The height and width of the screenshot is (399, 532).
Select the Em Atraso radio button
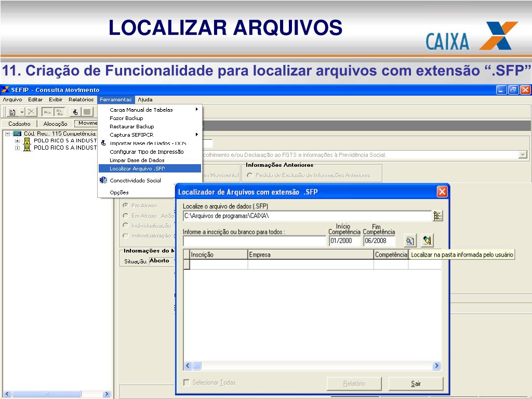tap(126, 205)
